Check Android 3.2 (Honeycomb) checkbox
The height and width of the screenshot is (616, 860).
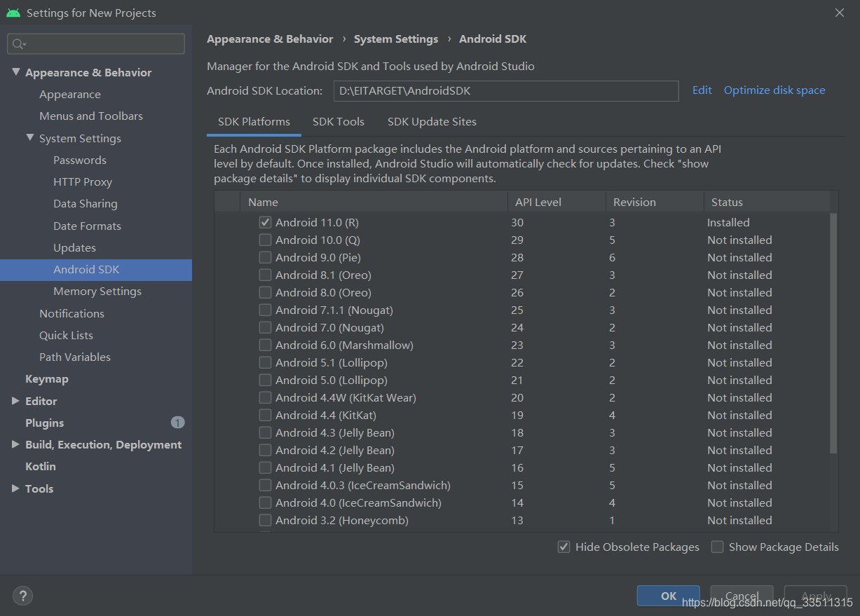point(265,520)
